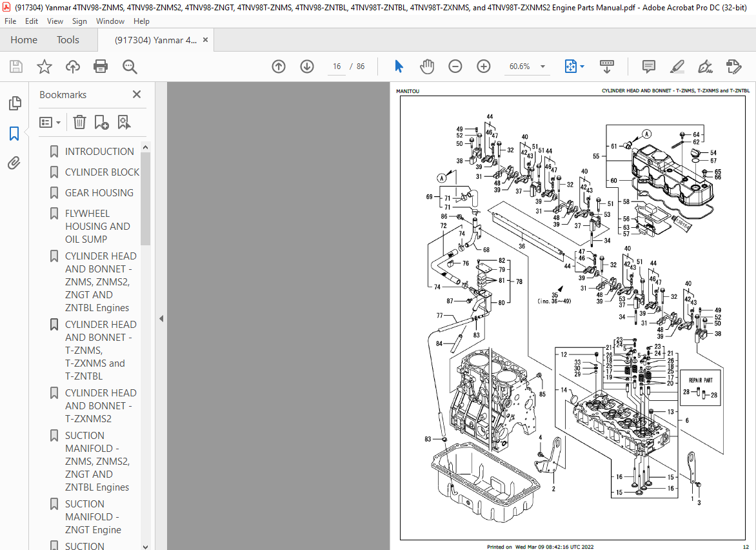
Task: Toggle the Bookmarks panel sidebar icon
Action: (x=14, y=133)
